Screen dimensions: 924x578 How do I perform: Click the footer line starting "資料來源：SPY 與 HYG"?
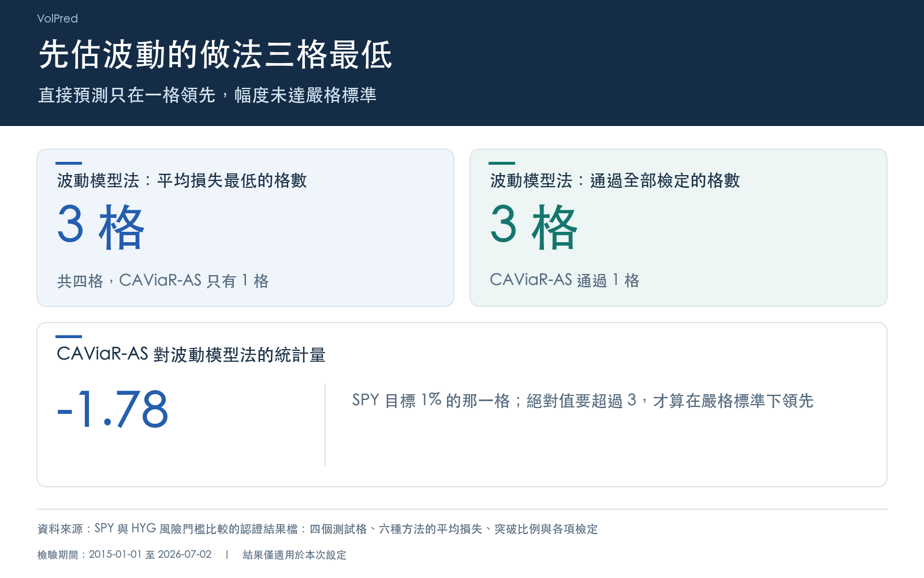tap(318, 528)
